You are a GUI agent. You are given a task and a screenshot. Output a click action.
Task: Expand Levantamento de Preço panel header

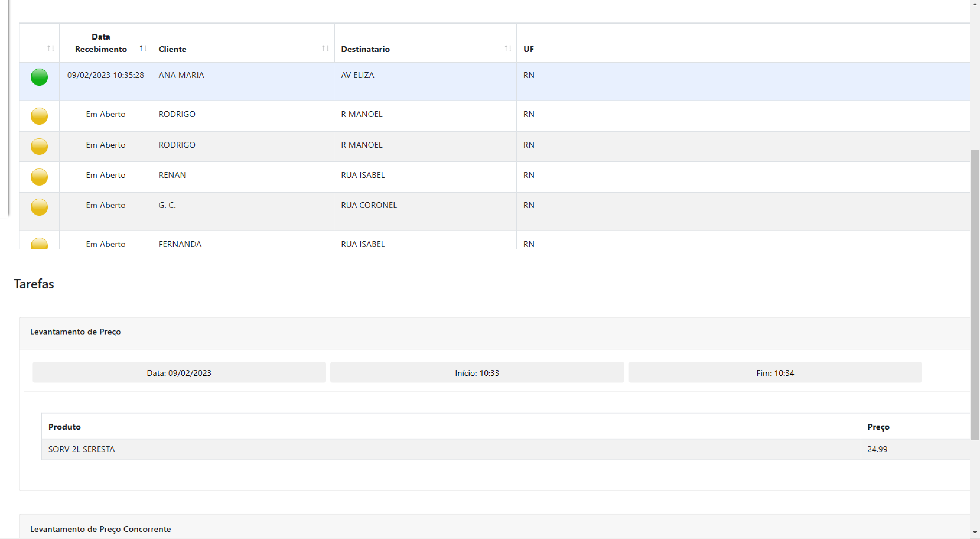point(75,332)
